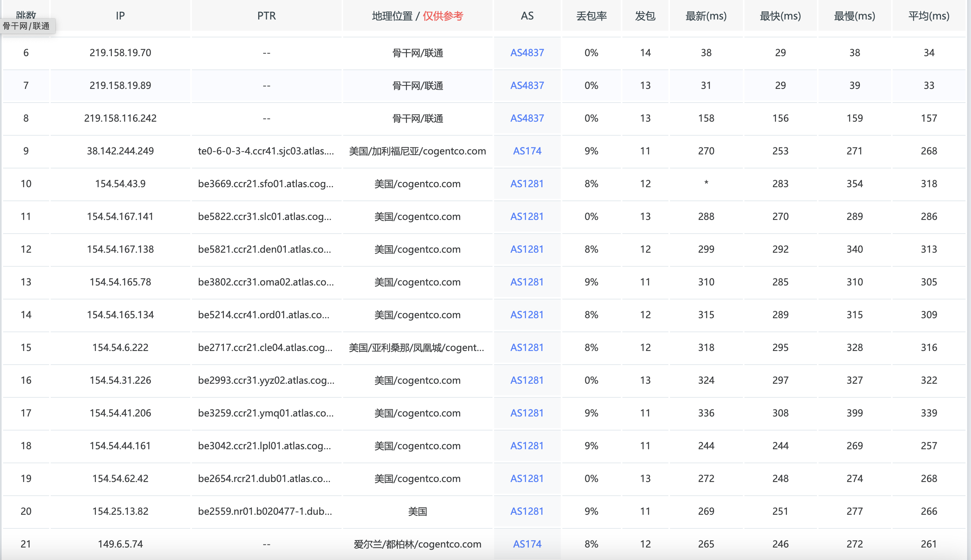Open AS1281 link for 154.54.165.78
The width and height of the screenshot is (971, 560).
(x=527, y=282)
